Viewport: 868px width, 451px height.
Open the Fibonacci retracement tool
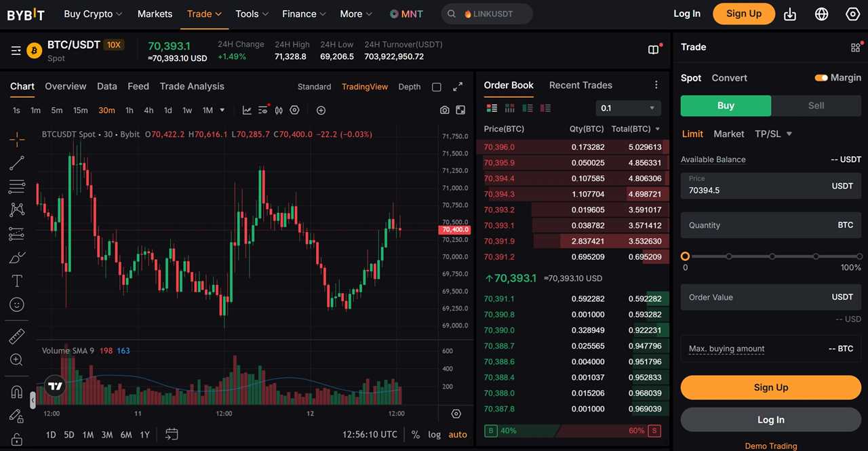pyautogui.click(x=16, y=187)
